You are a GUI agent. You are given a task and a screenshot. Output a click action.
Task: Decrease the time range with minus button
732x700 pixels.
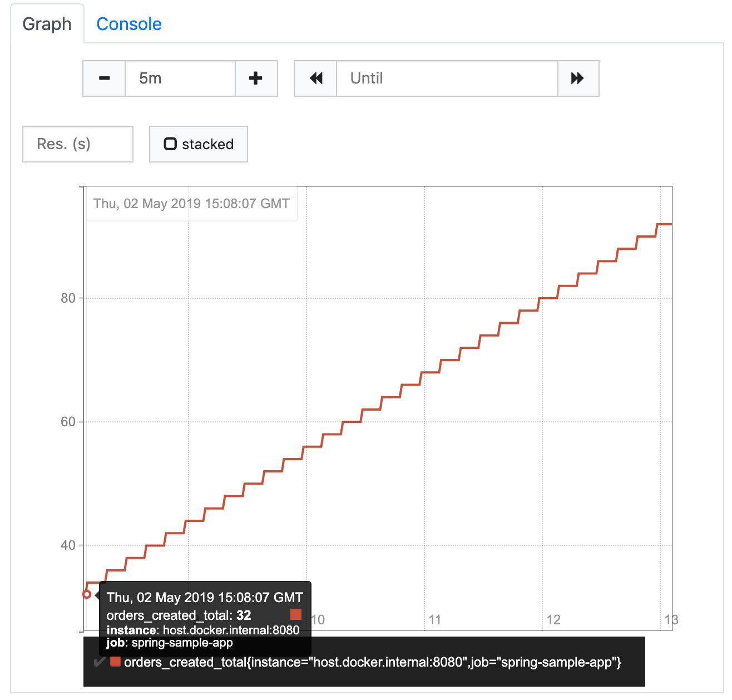(x=104, y=78)
